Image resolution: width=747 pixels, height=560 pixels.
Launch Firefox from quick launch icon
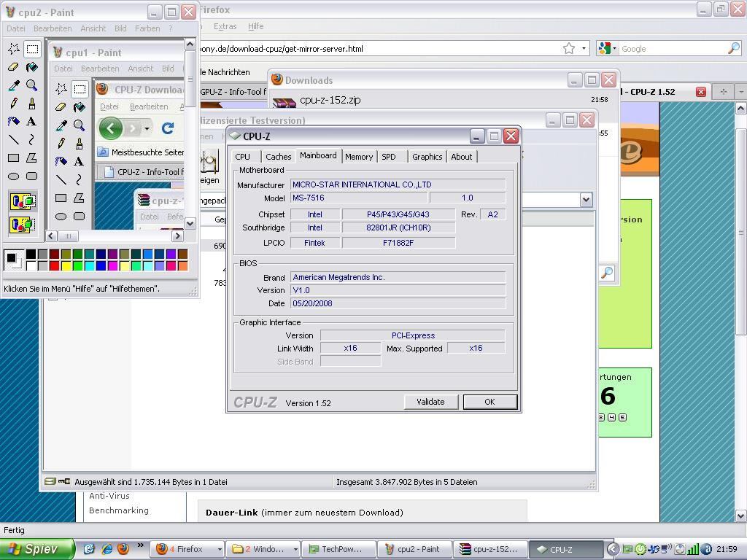point(123,549)
